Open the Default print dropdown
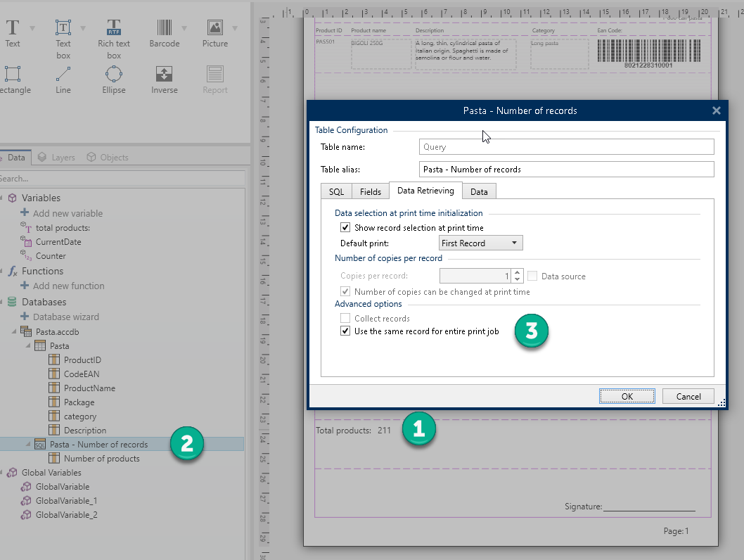 pyautogui.click(x=481, y=243)
